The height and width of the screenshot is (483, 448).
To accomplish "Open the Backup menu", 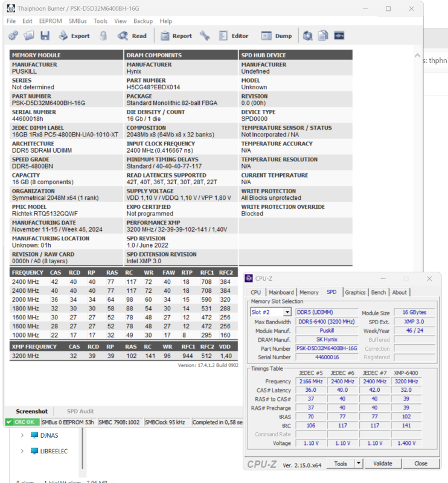I will pyautogui.click(x=143, y=21).
